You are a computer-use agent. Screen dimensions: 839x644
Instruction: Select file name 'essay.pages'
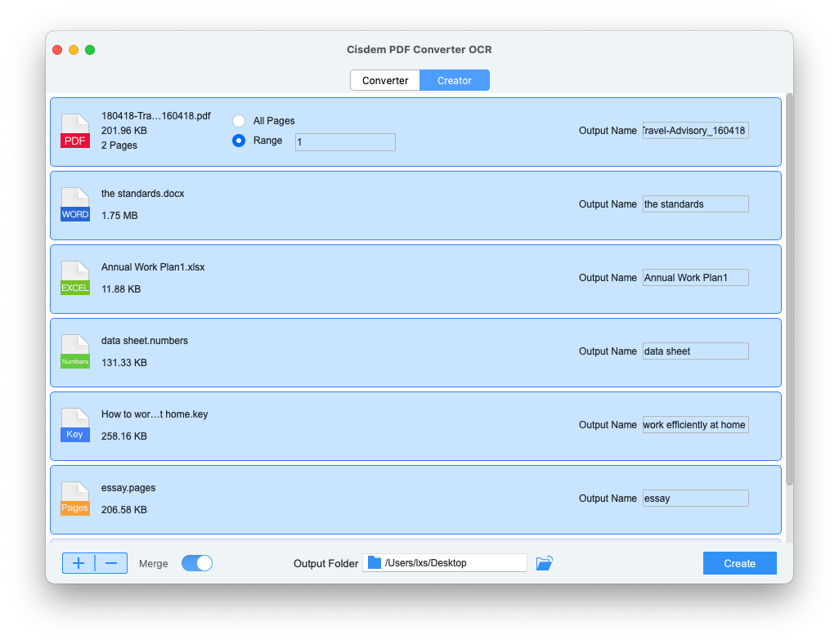click(128, 488)
